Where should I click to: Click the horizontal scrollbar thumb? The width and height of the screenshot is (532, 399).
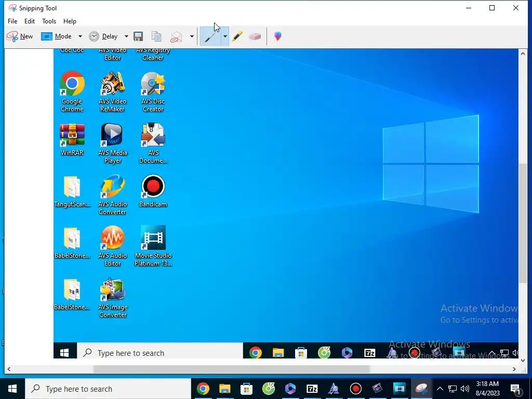click(x=231, y=369)
